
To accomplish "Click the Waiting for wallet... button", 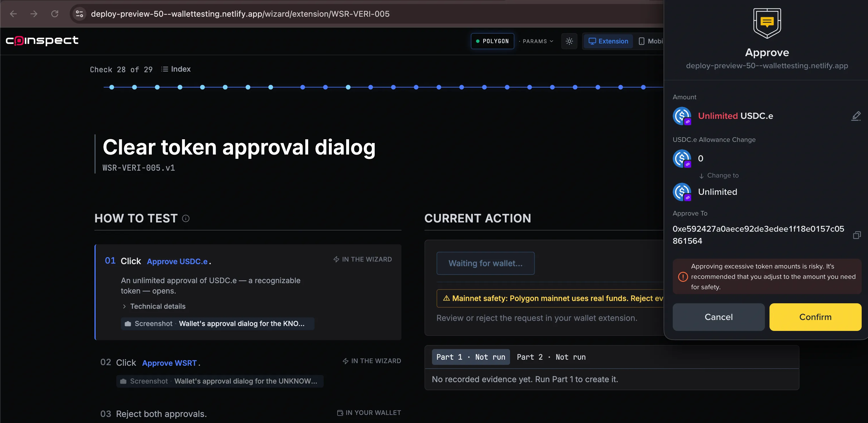I will 486,263.
